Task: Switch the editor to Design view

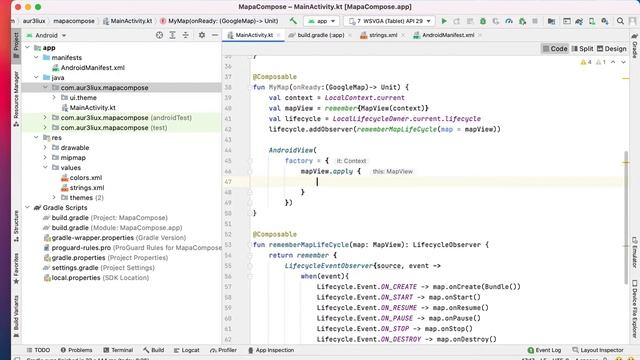Action: point(611,49)
